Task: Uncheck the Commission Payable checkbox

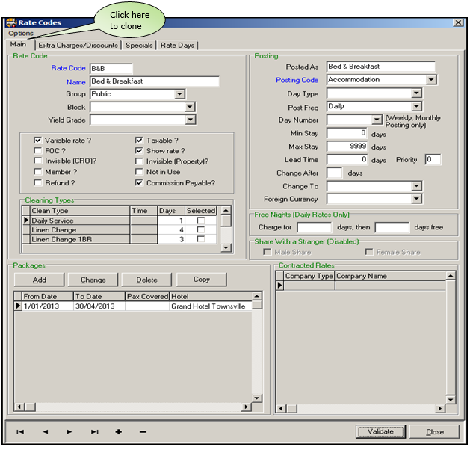Action: 139,182
